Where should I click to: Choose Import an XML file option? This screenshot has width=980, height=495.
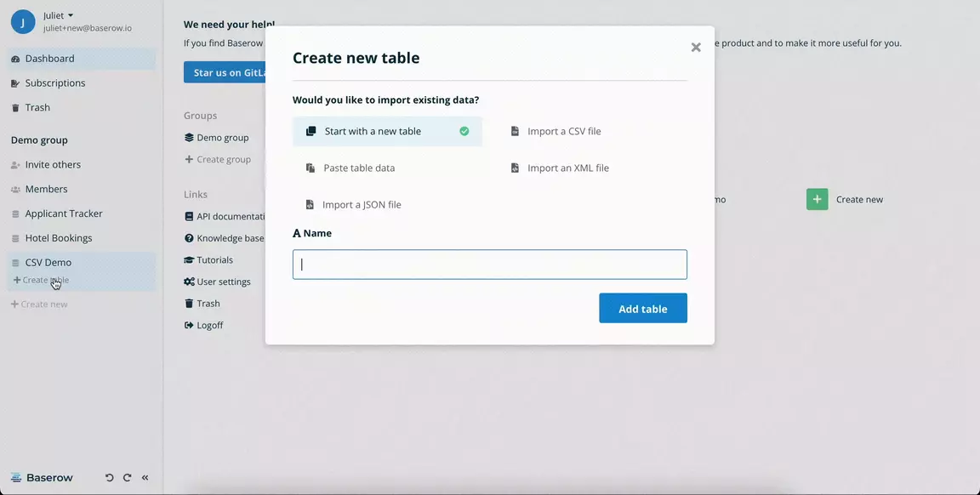point(567,168)
